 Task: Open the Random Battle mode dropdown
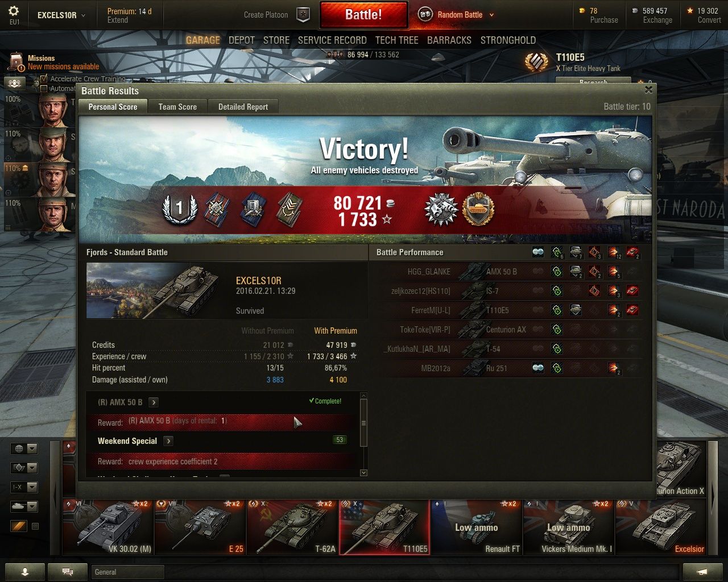click(491, 15)
